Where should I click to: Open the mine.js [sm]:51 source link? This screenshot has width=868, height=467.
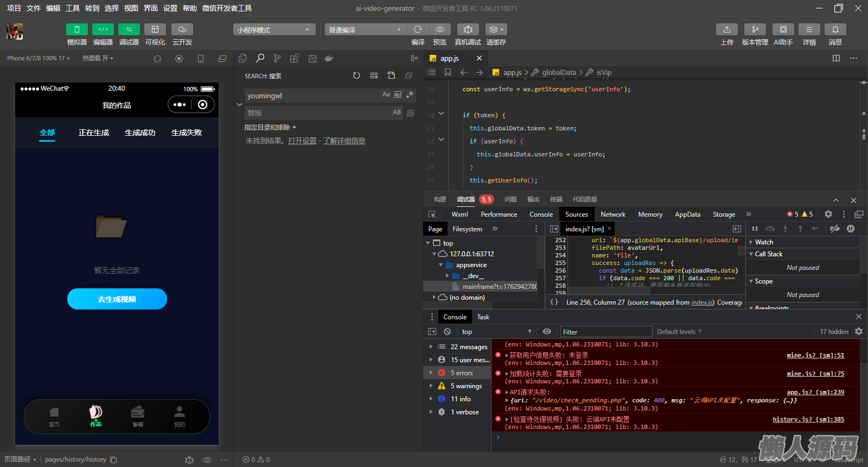coord(815,355)
